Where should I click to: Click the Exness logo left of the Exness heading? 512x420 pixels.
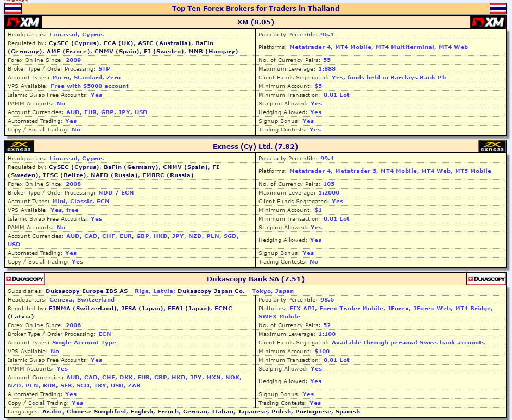(19, 146)
